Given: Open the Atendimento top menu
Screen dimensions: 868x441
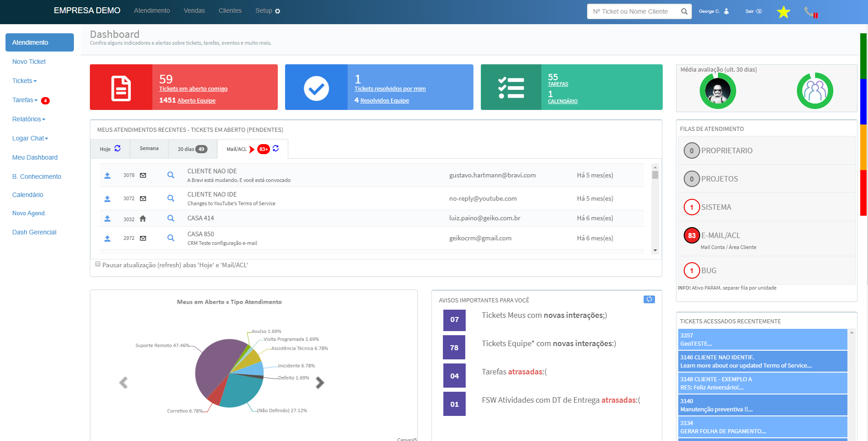Looking at the screenshot, I should (152, 10).
